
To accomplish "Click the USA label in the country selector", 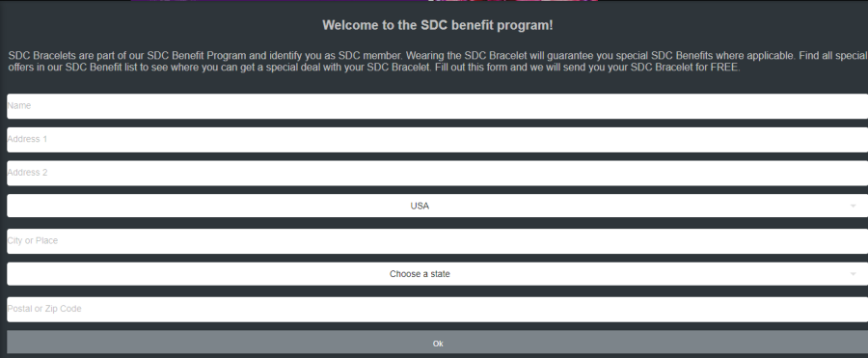I will (x=420, y=206).
